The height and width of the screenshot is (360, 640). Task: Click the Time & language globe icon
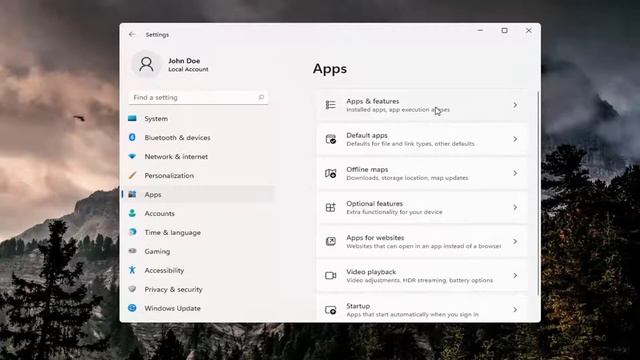(x=132, y=232)
